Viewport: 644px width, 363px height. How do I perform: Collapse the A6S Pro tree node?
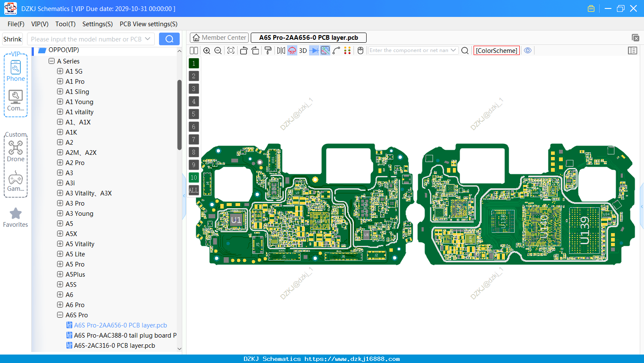(x=60, y=315)
